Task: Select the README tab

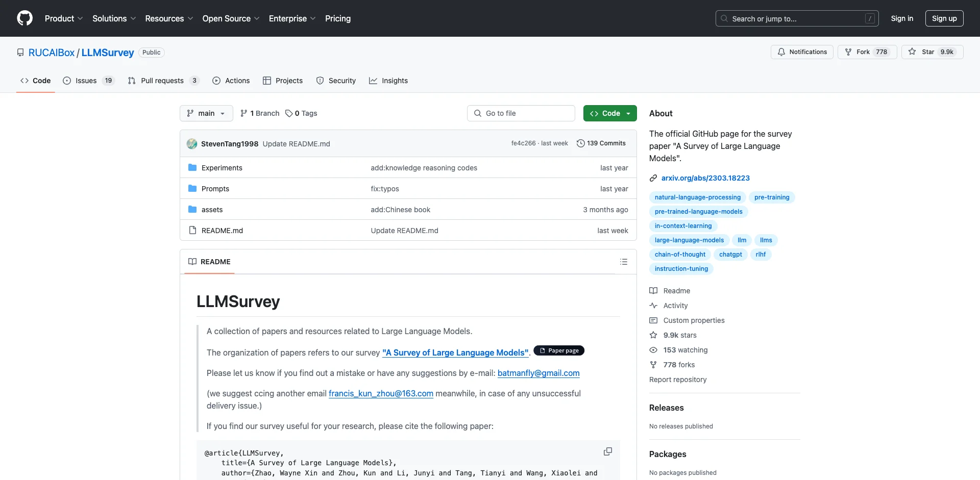Action: point(209,262)
